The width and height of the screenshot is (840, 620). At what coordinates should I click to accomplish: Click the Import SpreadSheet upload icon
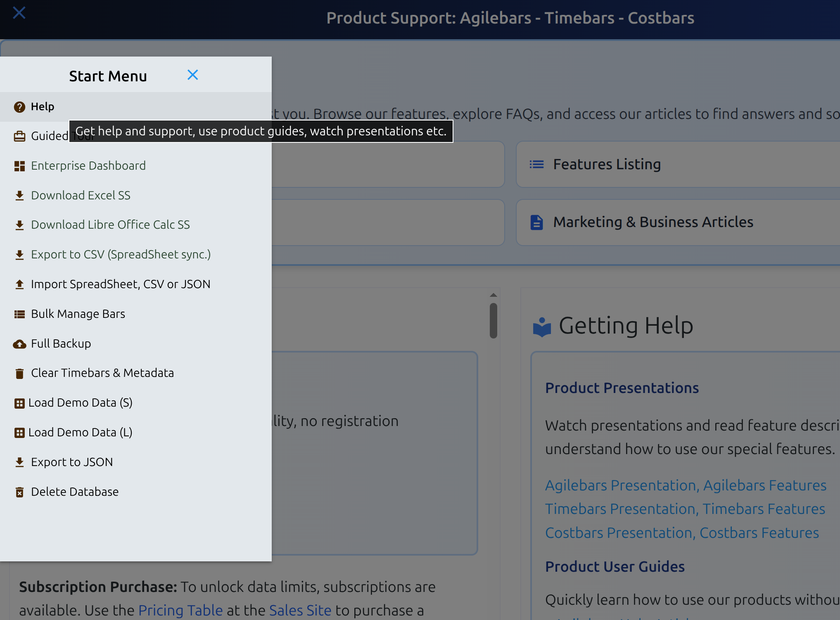(x=19, y=284)
